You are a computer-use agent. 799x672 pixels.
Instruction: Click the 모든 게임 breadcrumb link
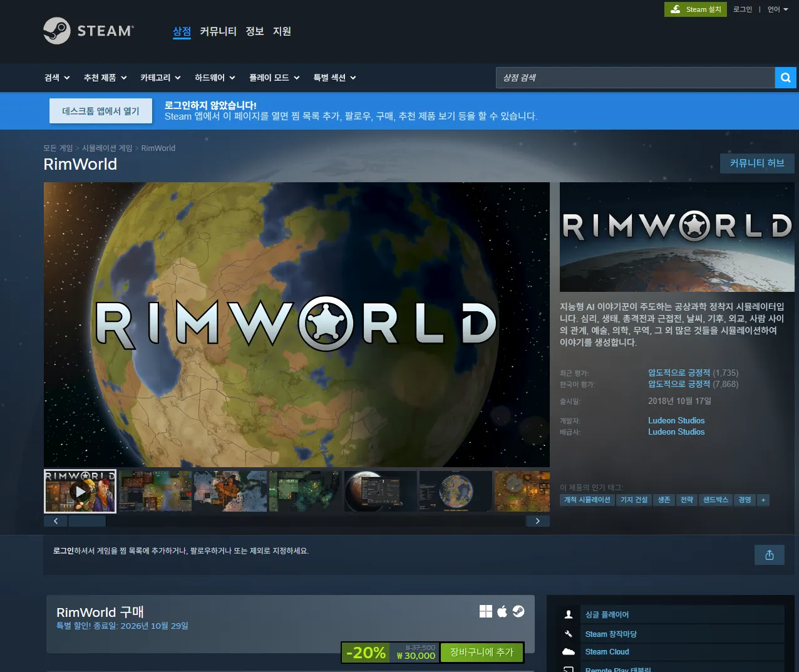(x=58, y=148)
